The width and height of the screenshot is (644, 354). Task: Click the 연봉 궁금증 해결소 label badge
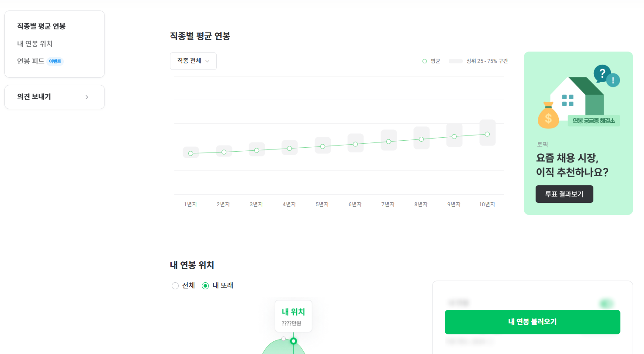[594, 120]
